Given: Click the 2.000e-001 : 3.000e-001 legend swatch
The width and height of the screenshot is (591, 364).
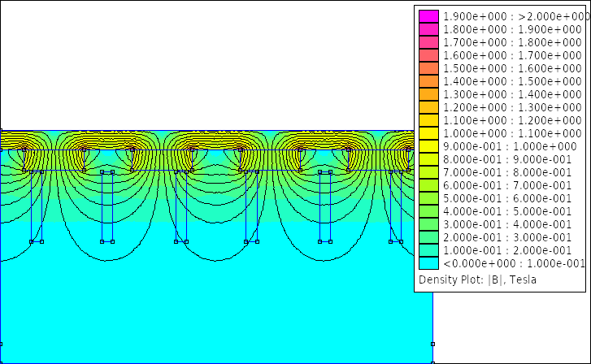Looking at the screenshot, I should [x=428, y=237].
